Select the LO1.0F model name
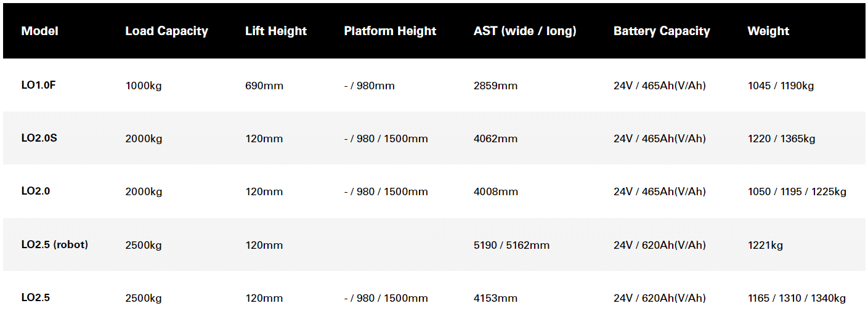This screenshot has height=319, width=868. 38,85
